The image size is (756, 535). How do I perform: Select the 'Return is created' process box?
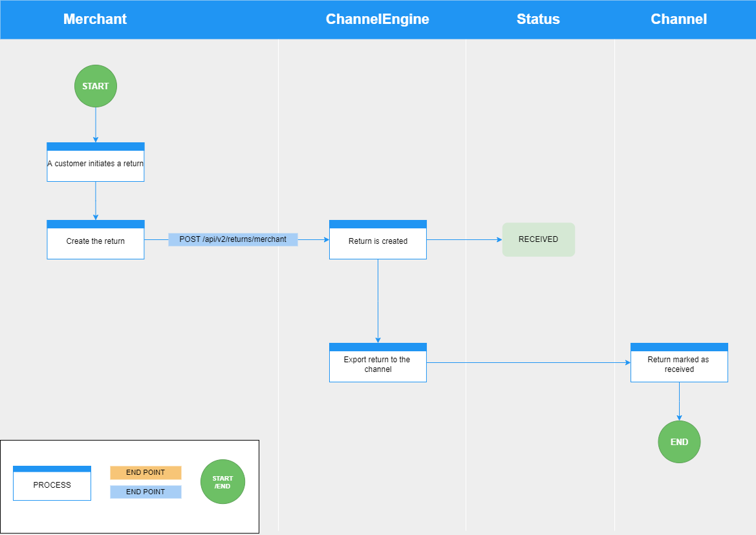[x=378, y=240]
